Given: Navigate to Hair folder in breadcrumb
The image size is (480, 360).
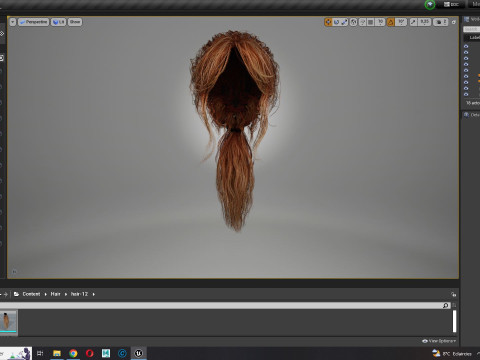Looking at the screenshot, I should pyautogui.click(x=55, y=294).
